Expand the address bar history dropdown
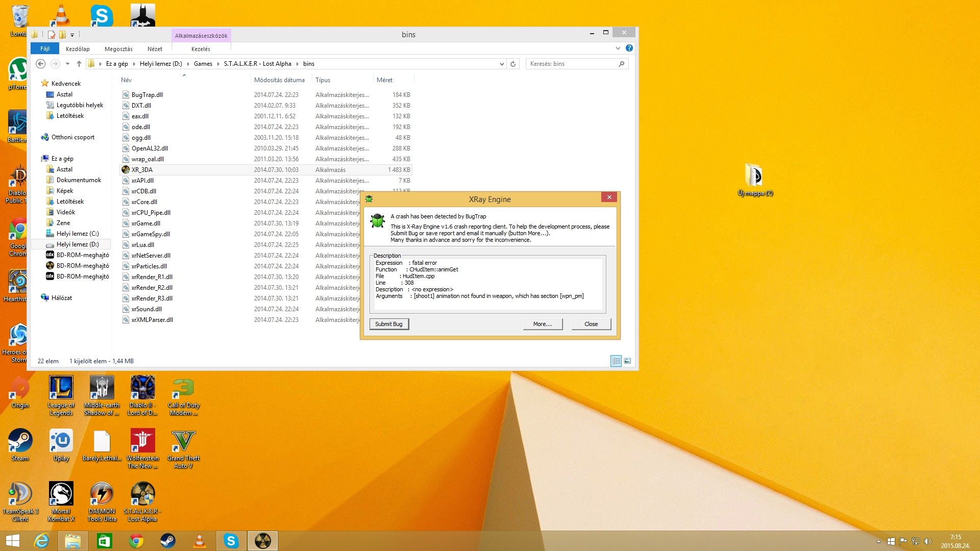 pos(502,64)
